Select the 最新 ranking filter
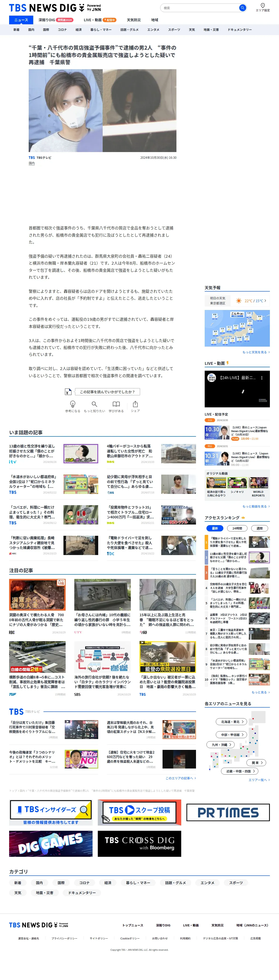Screen dimensions: 279x980 215,528
